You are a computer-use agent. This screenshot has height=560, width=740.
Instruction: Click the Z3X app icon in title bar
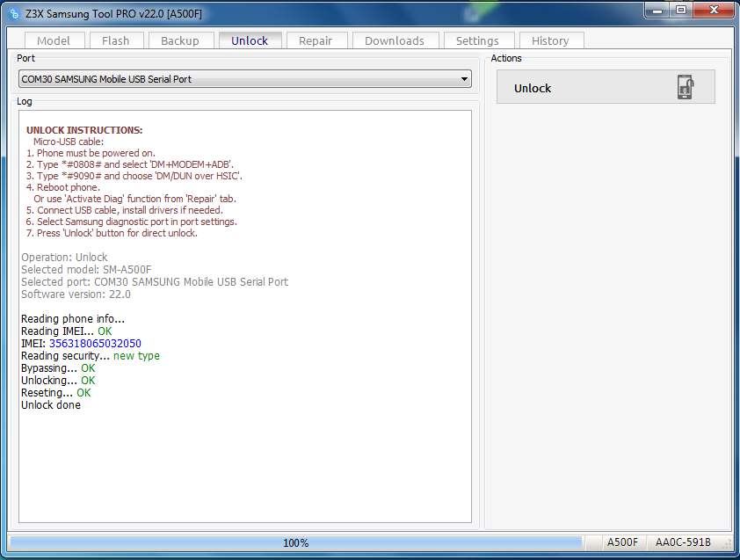(14, 14)
